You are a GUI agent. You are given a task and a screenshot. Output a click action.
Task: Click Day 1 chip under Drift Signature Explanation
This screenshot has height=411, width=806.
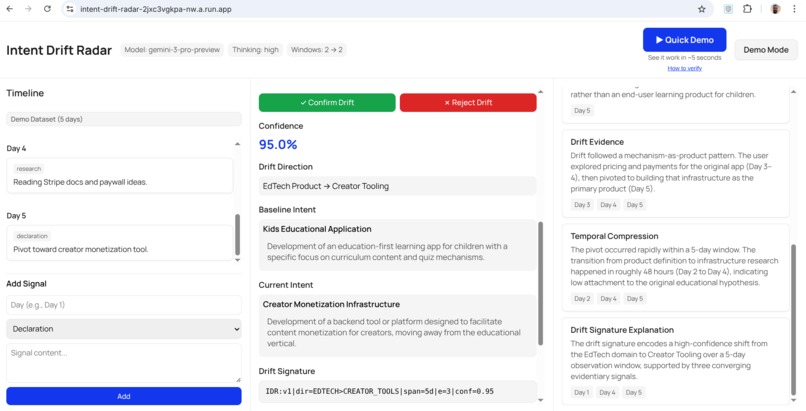[x=581, y=393]
